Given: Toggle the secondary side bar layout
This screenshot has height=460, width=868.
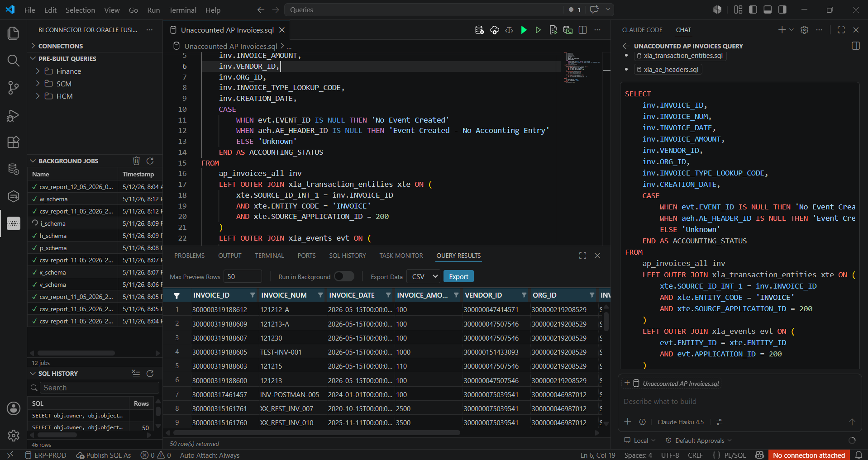Looking at the screenshot, I should point(782,9).
